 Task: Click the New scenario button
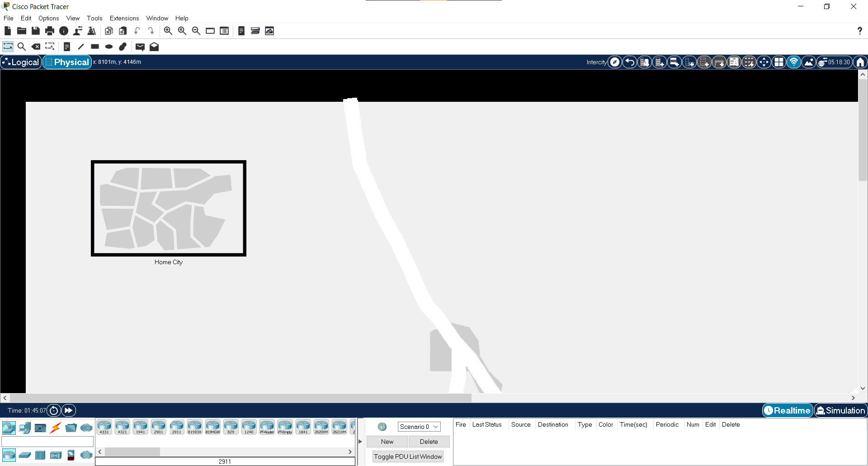click(387, 442)
